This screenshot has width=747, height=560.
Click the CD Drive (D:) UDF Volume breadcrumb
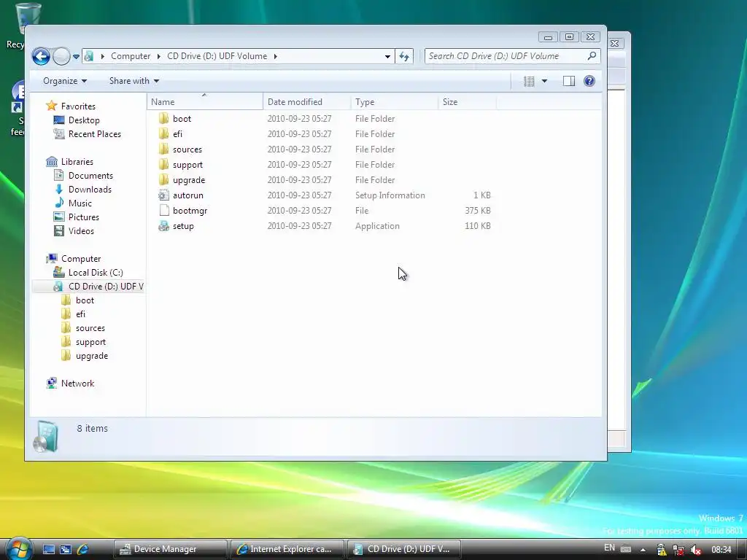coord(217,56)
